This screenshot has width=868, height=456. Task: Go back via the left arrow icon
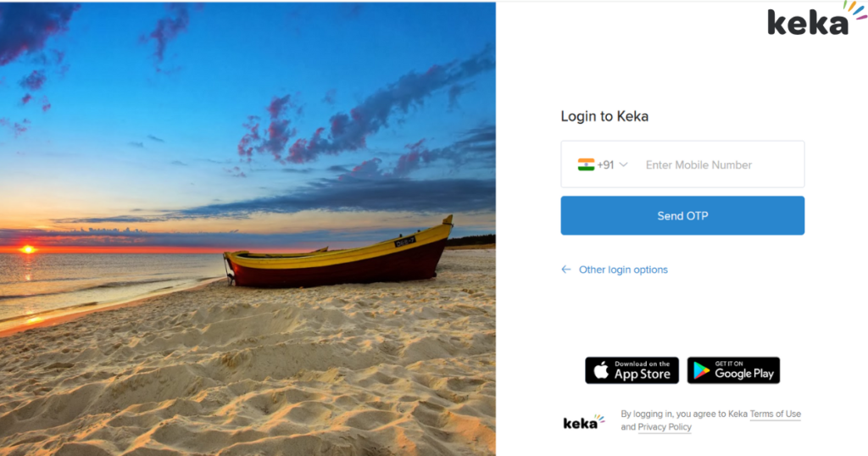tap(565, 270)
